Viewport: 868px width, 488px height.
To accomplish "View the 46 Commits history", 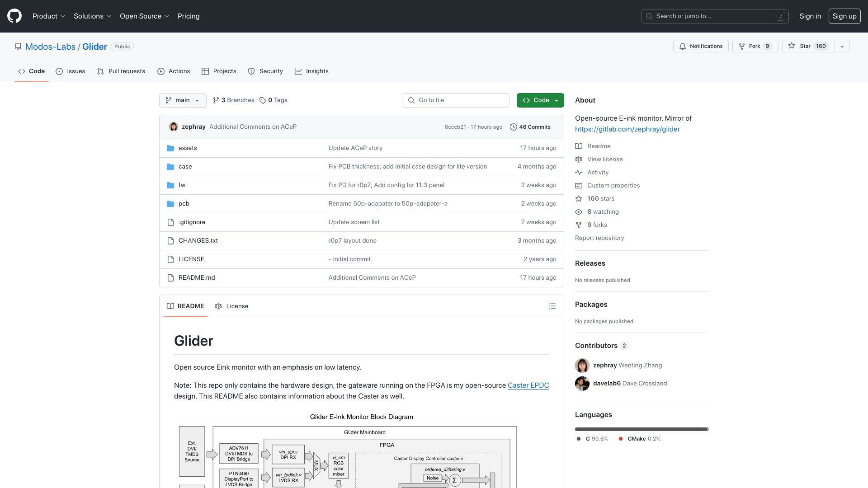I will (530, 127).
